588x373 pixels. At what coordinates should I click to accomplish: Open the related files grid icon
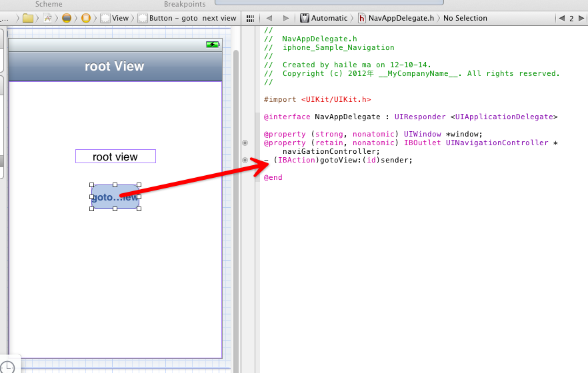tap(250, 19)
